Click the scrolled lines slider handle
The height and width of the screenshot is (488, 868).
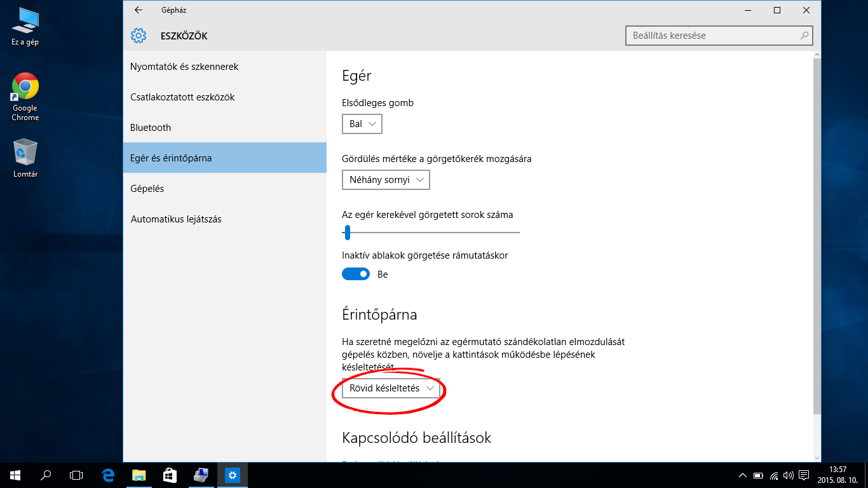(x=347, y=233)
